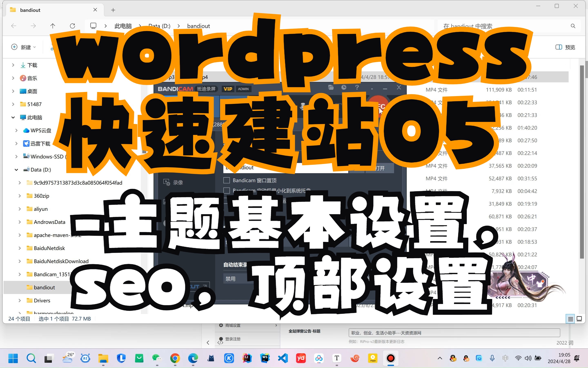
Task: Open Google Chrome from the taskbar
Action: click(x=175, y=358)
